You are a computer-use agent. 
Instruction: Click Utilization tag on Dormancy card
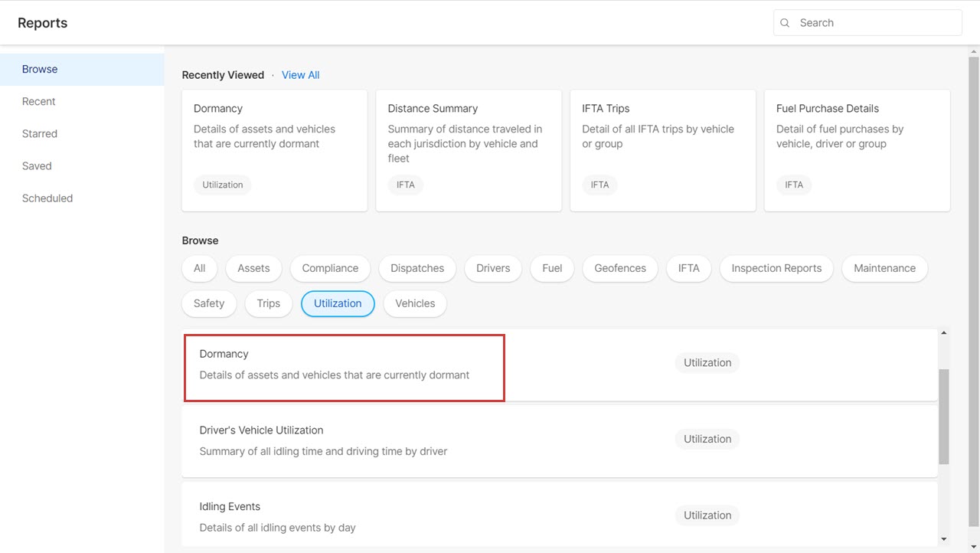click(223, 185)
